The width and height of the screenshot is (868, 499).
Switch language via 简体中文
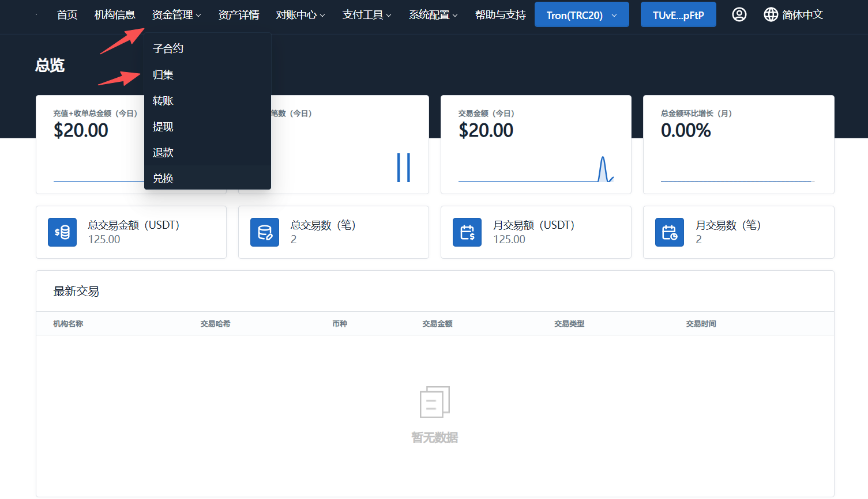click(x=802, y=14)
